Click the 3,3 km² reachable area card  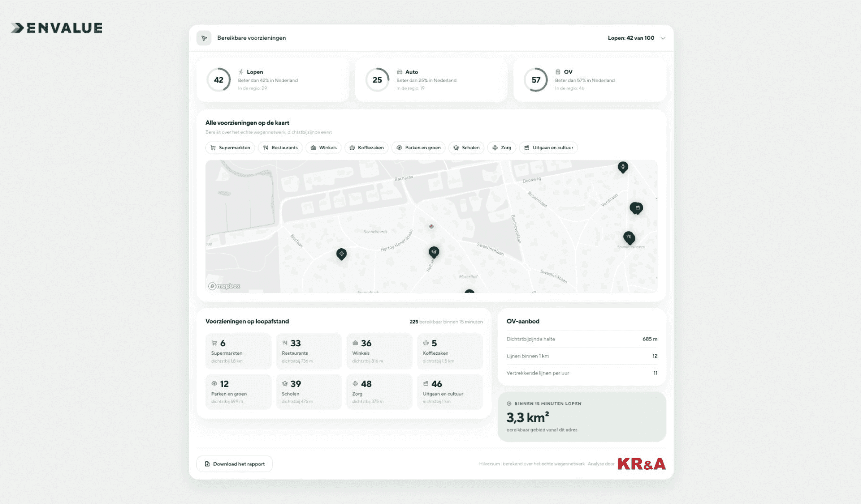582,416
